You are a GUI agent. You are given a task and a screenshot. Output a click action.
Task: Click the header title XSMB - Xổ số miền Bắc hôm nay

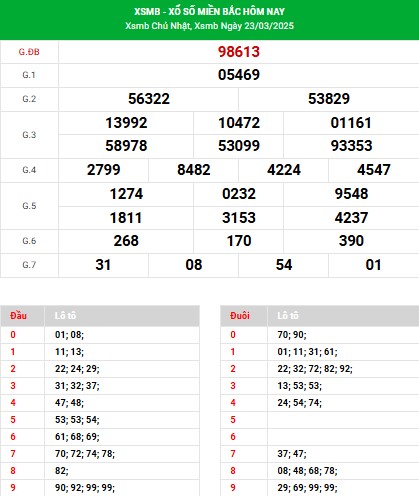click(x=209, y=12)
